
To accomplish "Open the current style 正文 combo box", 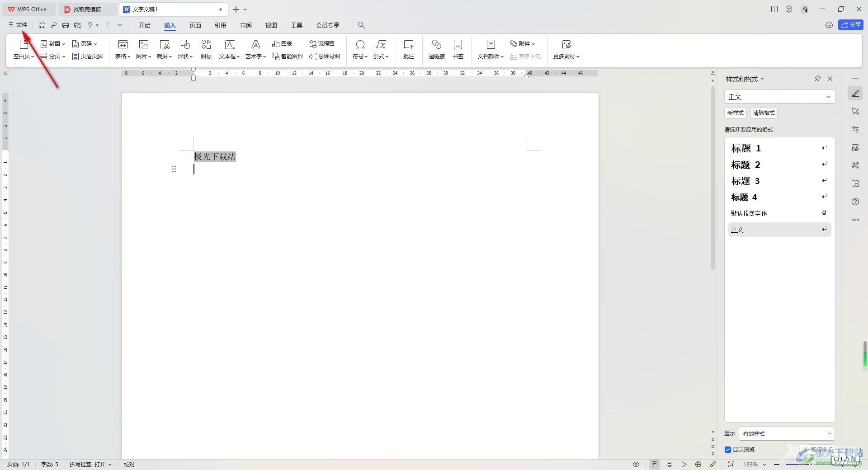I will (x=779, y=97).
